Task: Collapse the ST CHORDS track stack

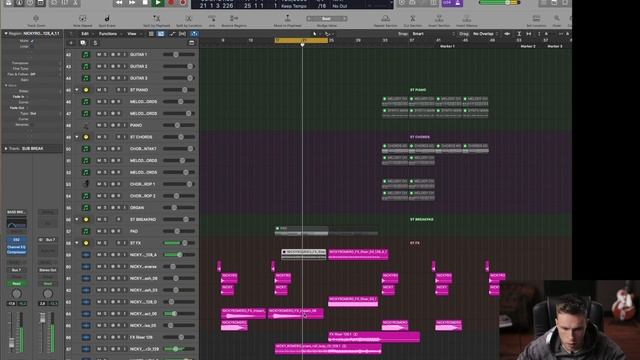Action: click(x=77, y=137)
